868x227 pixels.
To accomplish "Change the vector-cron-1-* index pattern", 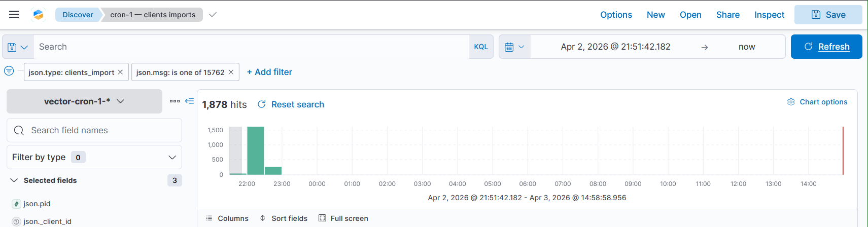I will [x=84, y=101].
